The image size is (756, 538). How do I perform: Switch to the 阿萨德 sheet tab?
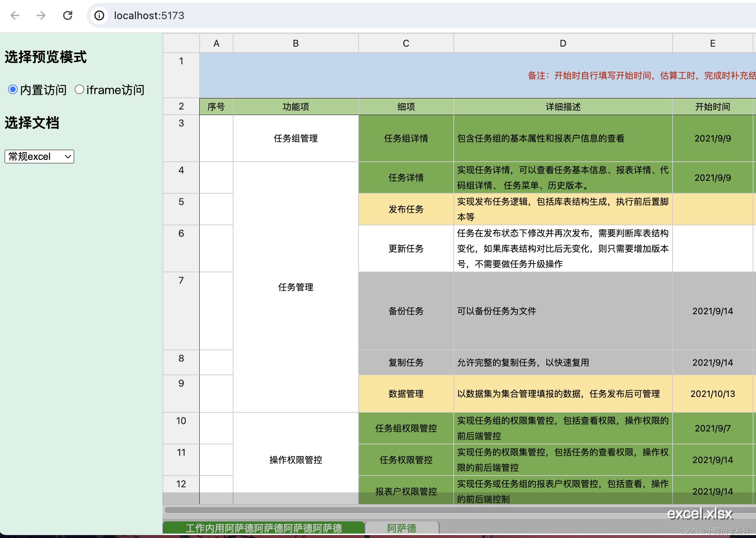tap(402, 528)
